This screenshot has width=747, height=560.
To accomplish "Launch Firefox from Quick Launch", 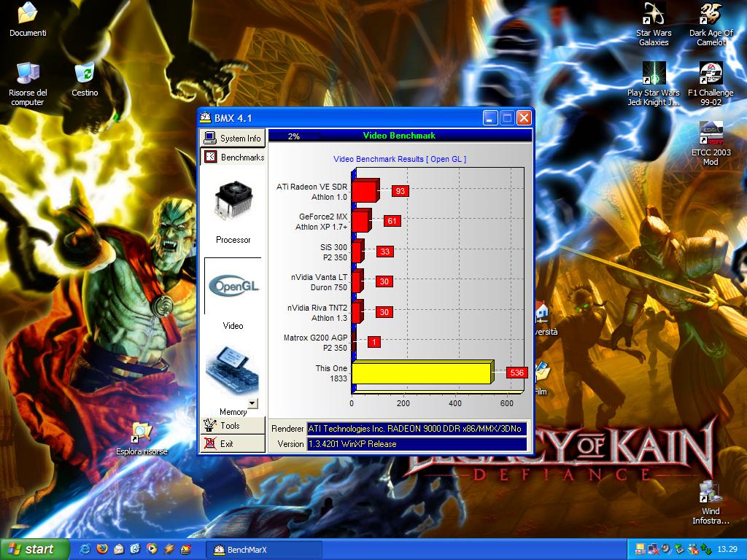I will (x=102, y=549).
